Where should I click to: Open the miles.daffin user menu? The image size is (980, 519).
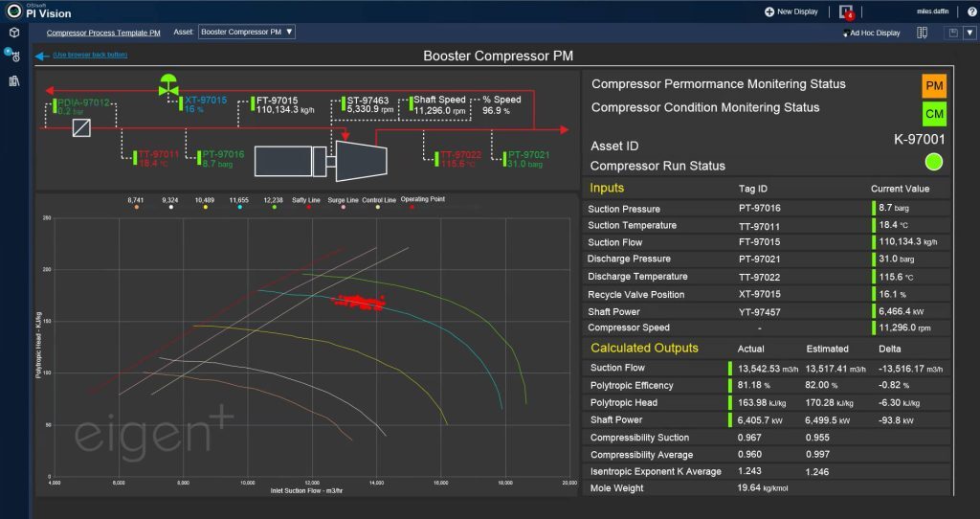point(932,11)
